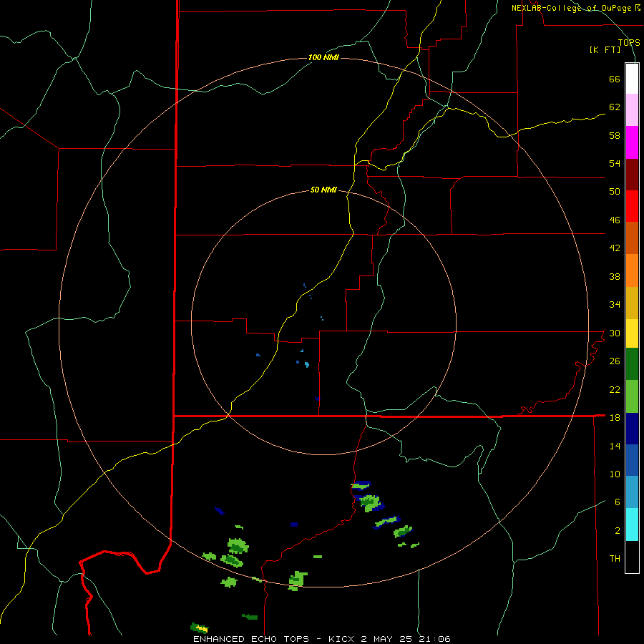
Task: Click the black TH threshold swatch
Action: (632, 557)
